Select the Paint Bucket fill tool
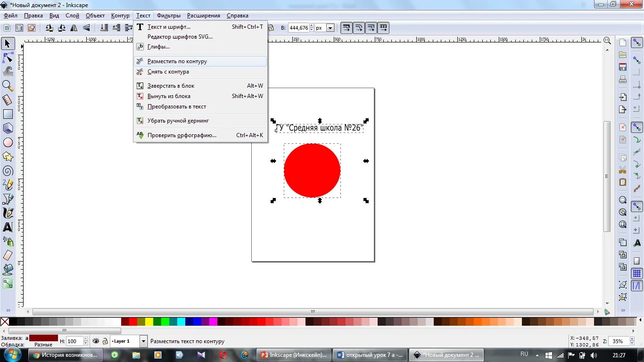Screen dimensions: 644x362 (x=8, y=270)
